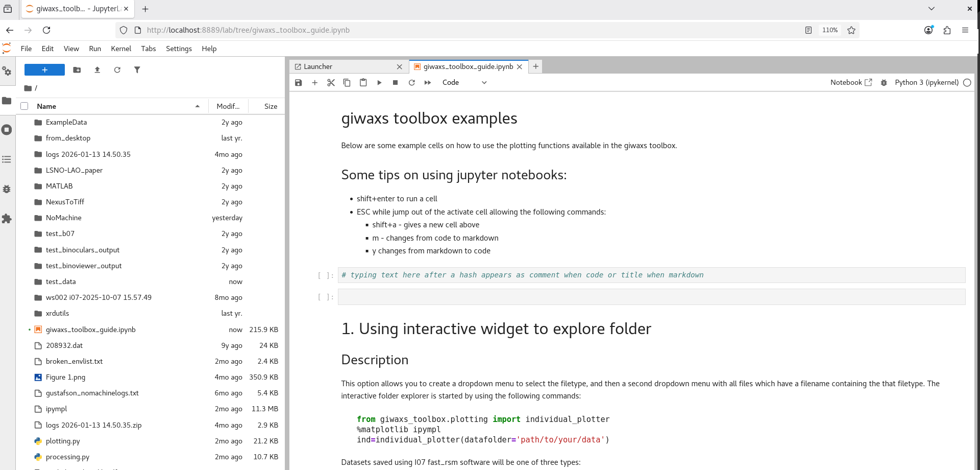Open the Kernel menu
The image size is (980, 470).
click(121, 49)
